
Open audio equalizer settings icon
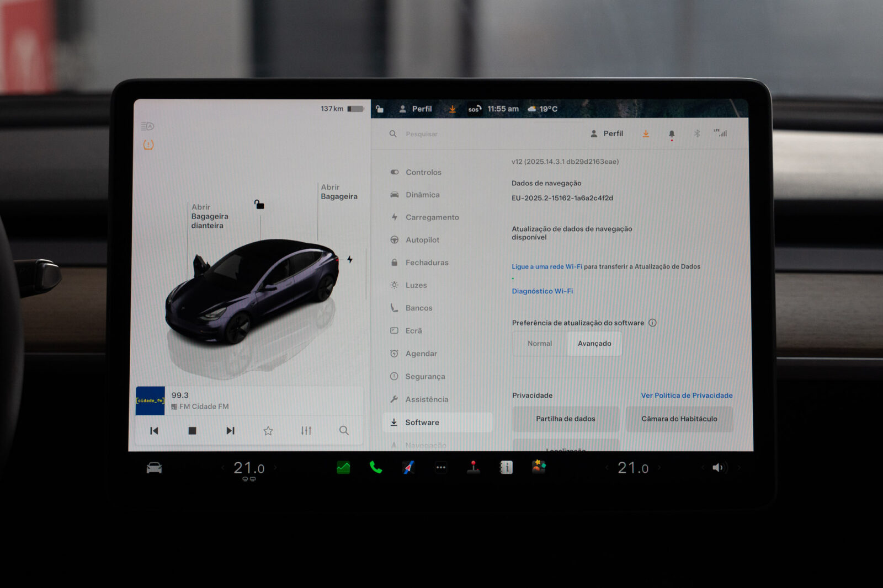pyautogui.click(x=306, y=431)
